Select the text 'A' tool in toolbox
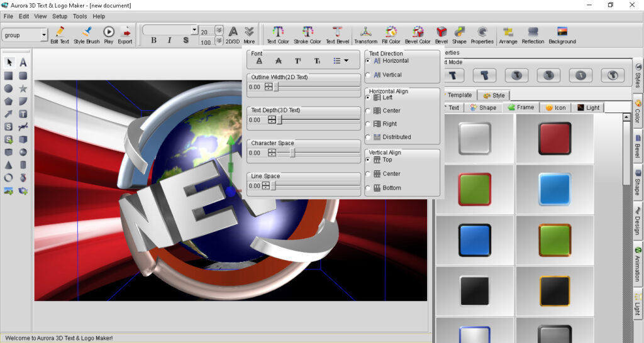Image resolution: width=644 pixels, height=343 pixels. (x=23, y=62)
